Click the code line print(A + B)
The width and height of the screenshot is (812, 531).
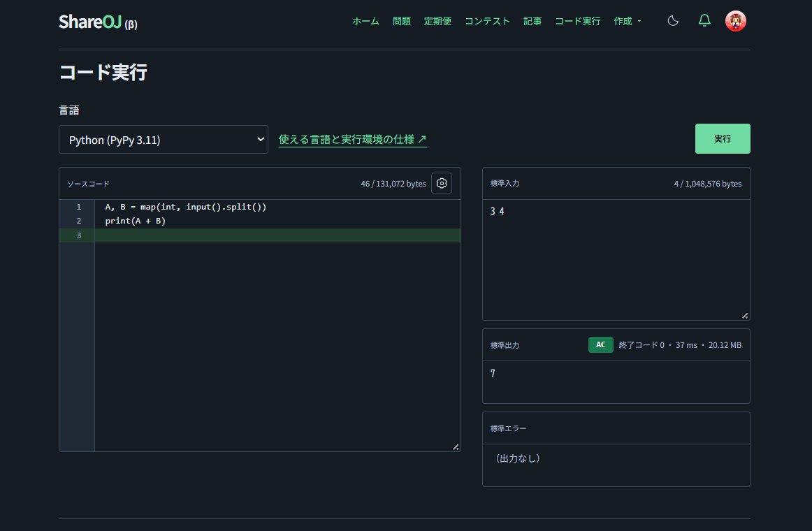(x=135, y=221)
